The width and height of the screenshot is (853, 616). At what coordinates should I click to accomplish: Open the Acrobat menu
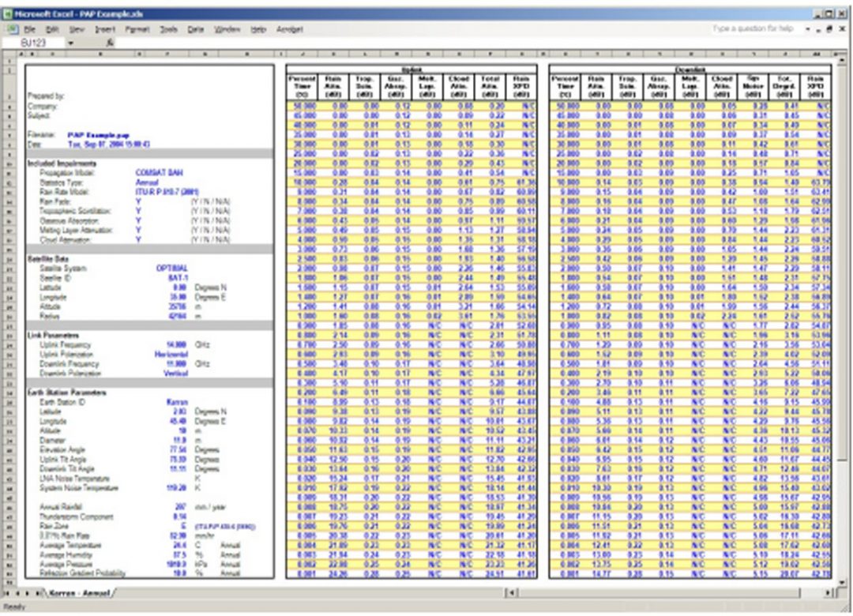(x=290, y=28)
